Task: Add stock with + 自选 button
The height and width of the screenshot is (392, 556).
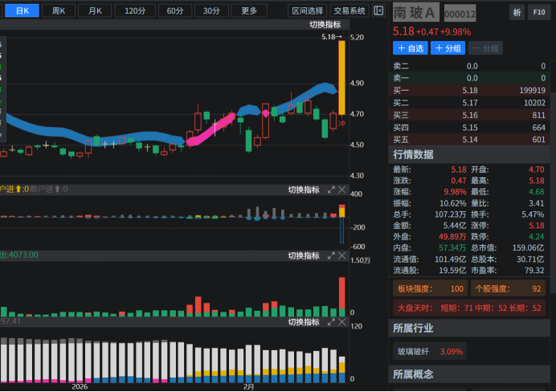Action: [x=410, y=48]
